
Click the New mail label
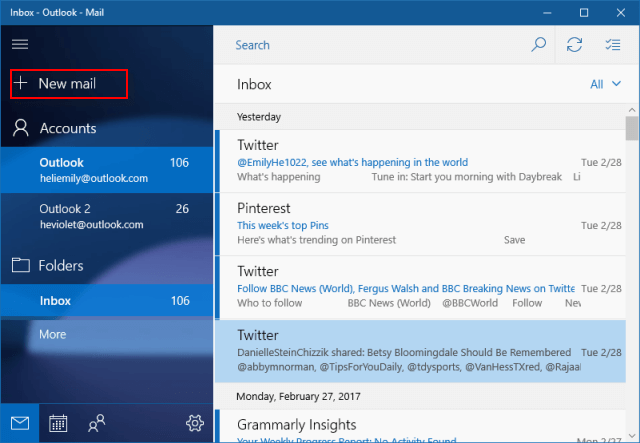(x=67, y=83)
